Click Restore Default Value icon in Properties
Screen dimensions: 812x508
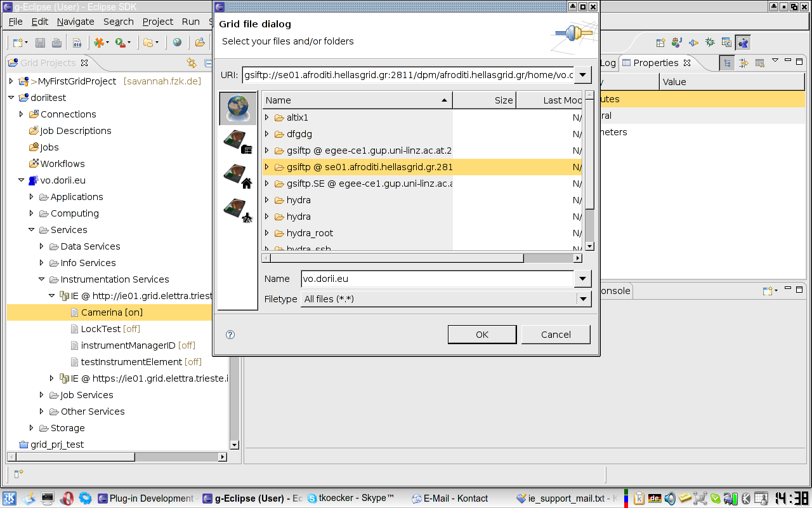pyautogui.click(x=759, y=63)
